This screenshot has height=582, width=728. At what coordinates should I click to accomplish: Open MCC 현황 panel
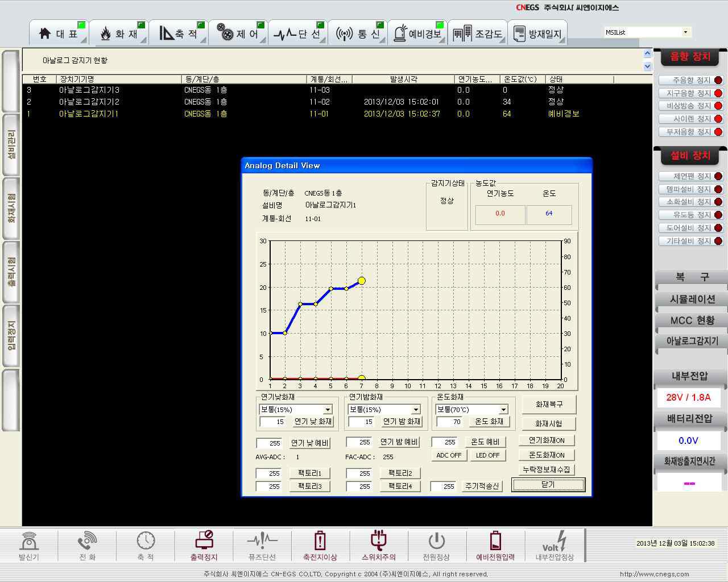691,321
